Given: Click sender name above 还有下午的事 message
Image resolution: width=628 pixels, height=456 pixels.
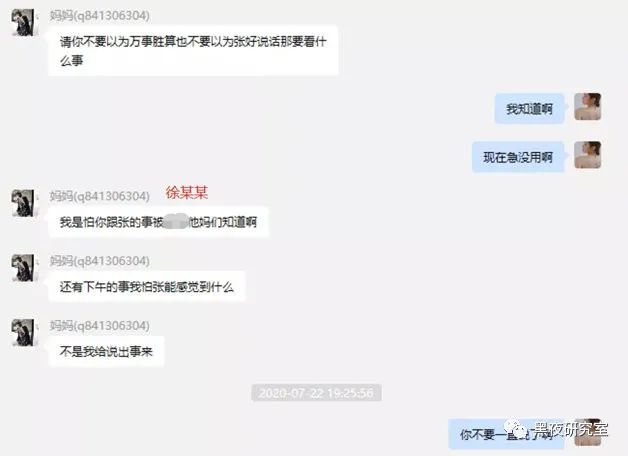Looking at the screenshot, I should coord(100,261).
